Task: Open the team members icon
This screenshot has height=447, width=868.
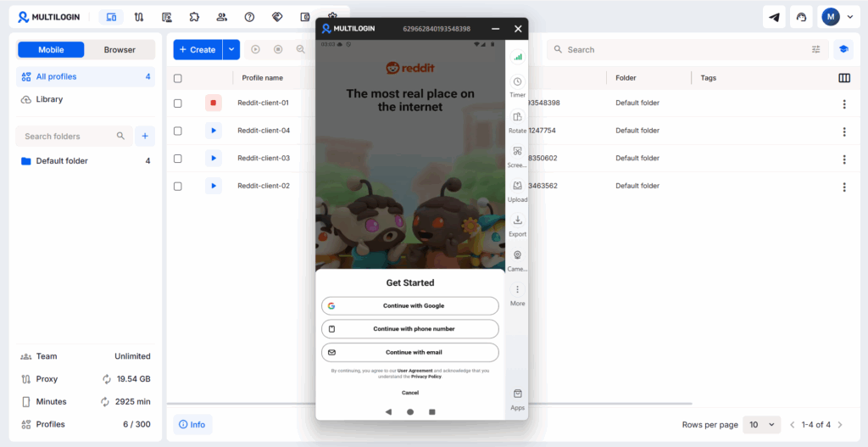Action: point(222,17)
